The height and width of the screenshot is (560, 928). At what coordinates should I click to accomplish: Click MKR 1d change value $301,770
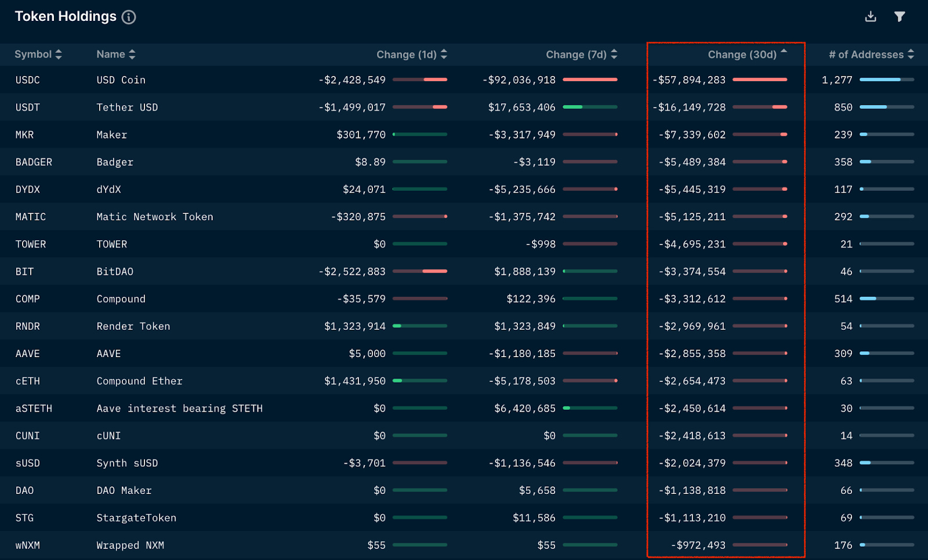point(361,134)
